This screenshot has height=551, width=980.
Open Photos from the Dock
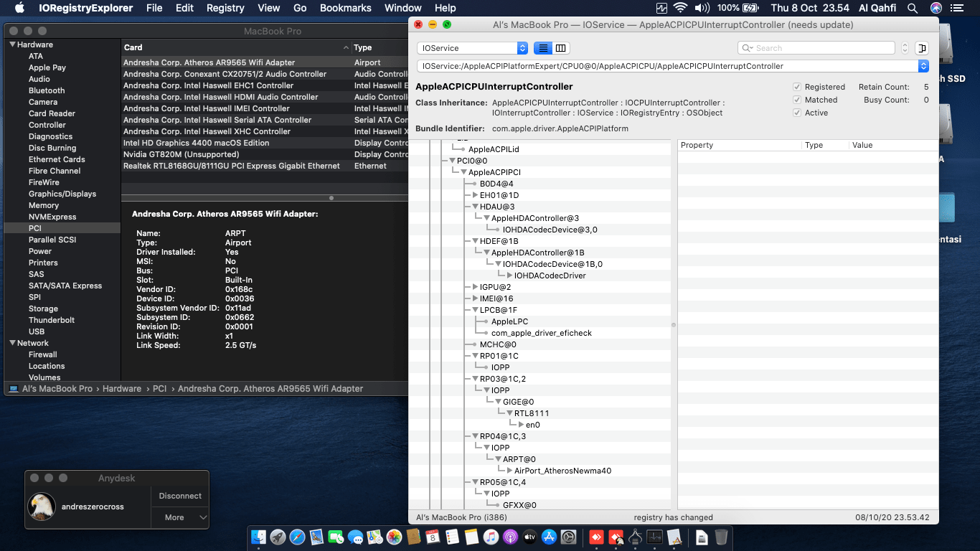coord(394,537)
